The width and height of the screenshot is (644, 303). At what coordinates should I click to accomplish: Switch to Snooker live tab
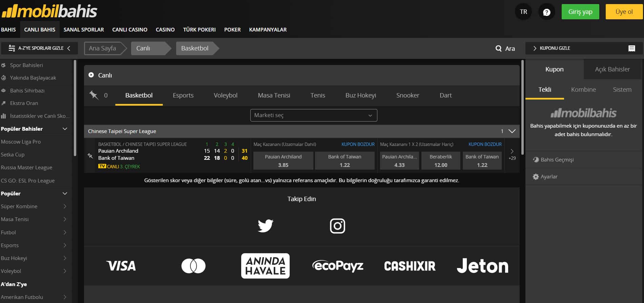point(408,95)
